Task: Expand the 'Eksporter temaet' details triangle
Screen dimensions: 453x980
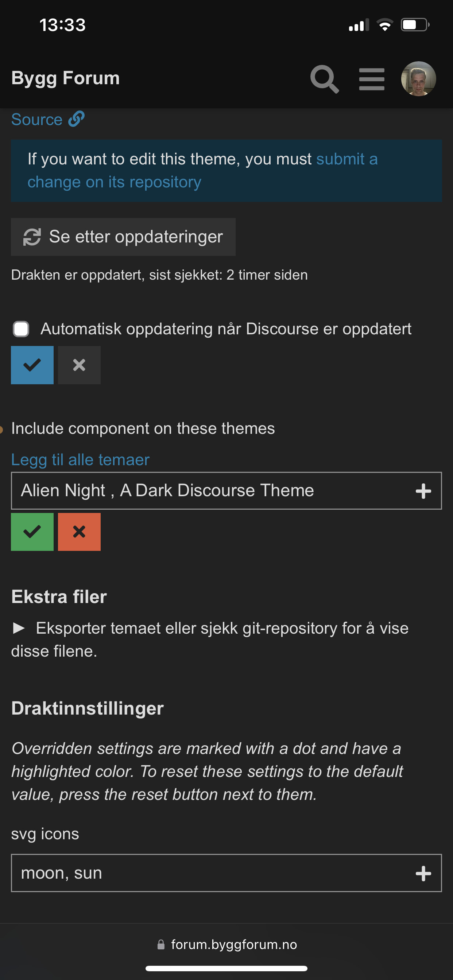Action: point(19,628)
